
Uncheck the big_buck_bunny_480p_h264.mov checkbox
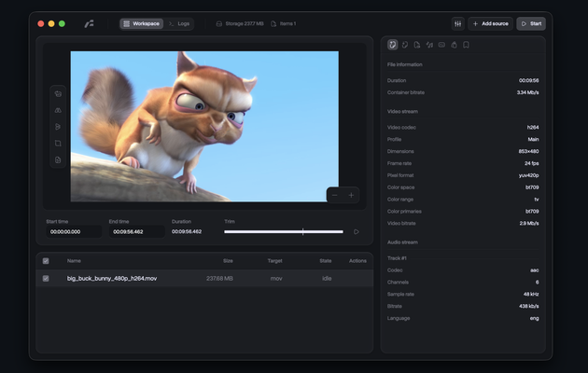[x=46, y=278]
